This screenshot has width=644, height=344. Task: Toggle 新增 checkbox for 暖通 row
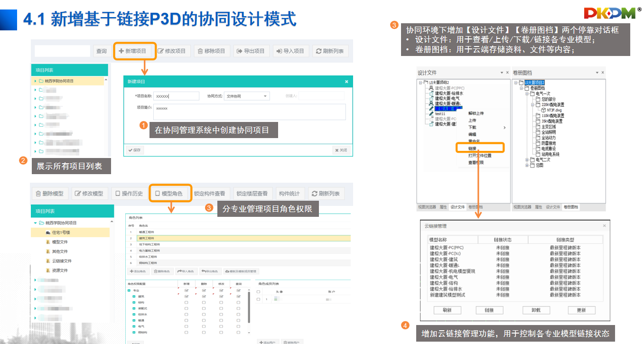[x=187, y=320]
